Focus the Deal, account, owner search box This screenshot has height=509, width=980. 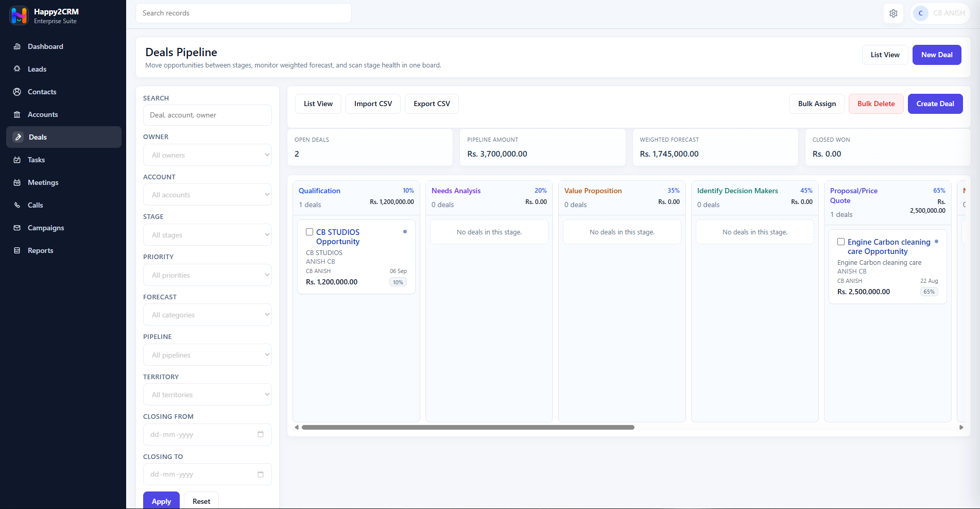[x=208, y=115]
